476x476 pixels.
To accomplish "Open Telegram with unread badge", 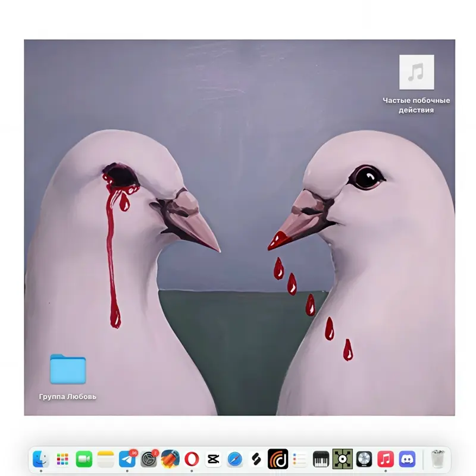I will (x=127, y=459).
